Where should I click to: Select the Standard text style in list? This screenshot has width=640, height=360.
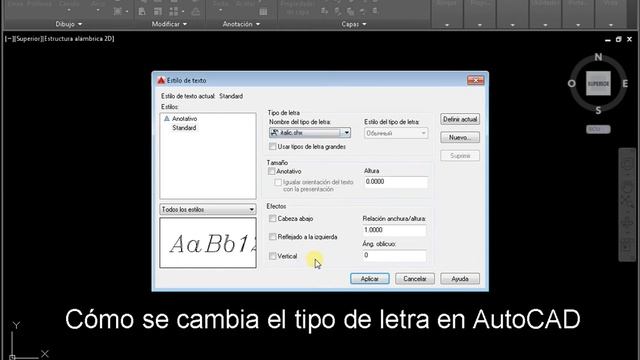[x=184, y=128]
